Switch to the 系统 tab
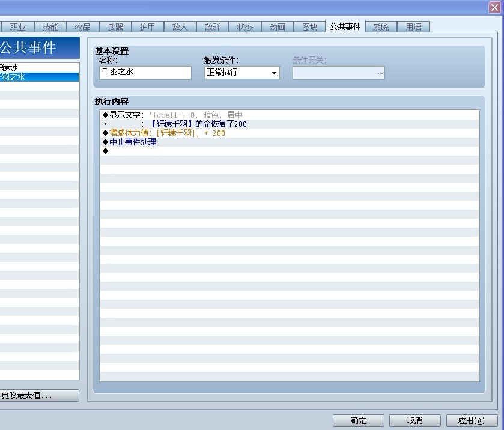504x430 pixels. point(381,27)
